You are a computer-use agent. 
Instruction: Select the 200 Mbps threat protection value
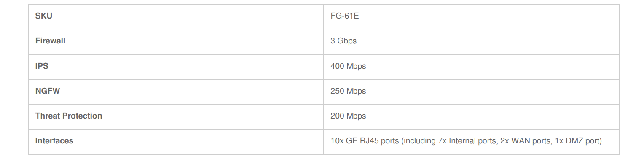coord(348,116)
